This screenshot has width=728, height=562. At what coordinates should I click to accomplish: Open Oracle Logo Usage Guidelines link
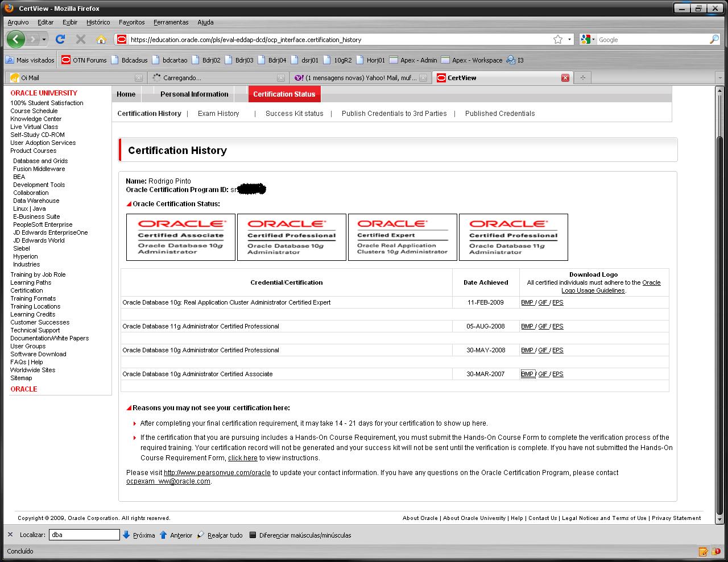coord(611,286)
